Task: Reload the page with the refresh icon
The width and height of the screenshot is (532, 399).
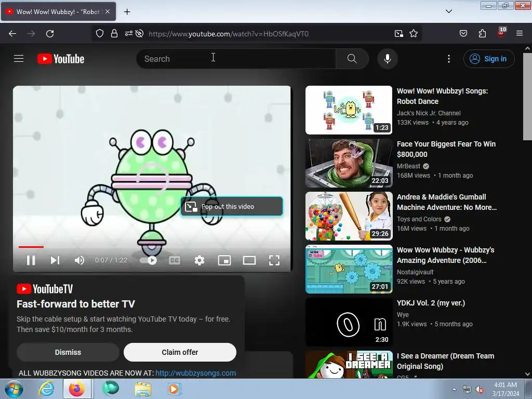Action: tap(50, 34)
